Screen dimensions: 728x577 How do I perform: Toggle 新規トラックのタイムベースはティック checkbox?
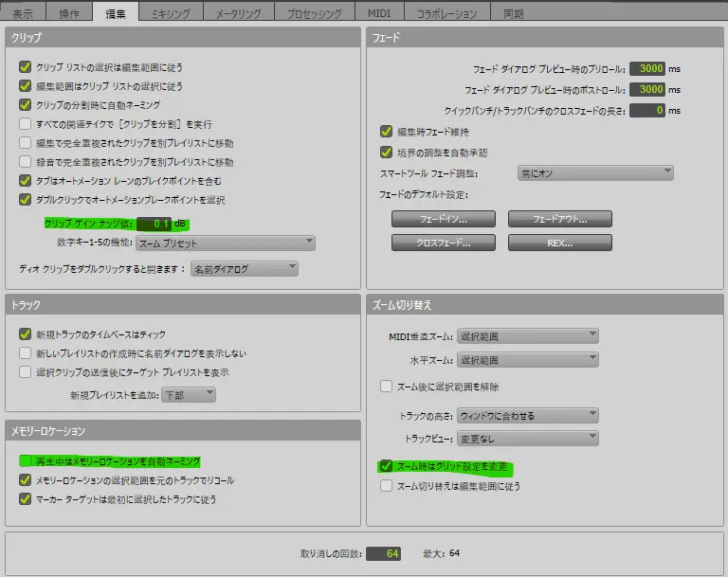[26, 334]
